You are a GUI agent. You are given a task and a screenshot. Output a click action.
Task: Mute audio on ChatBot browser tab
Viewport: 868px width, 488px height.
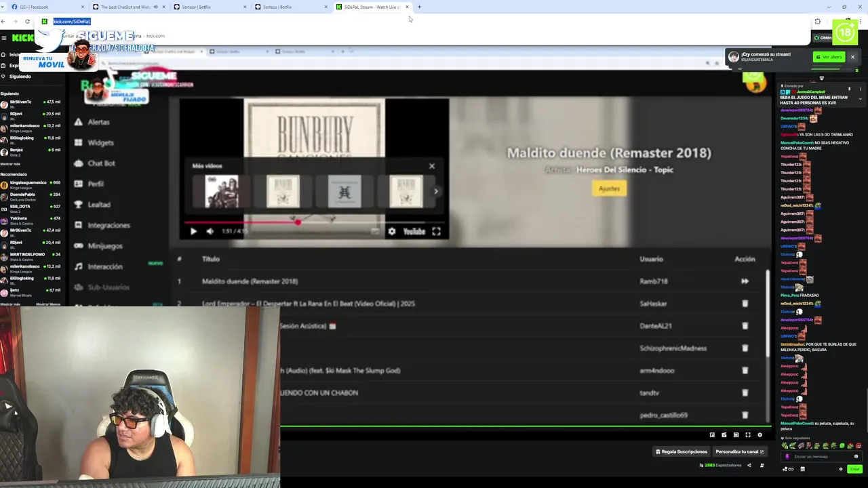pos(155,7)
